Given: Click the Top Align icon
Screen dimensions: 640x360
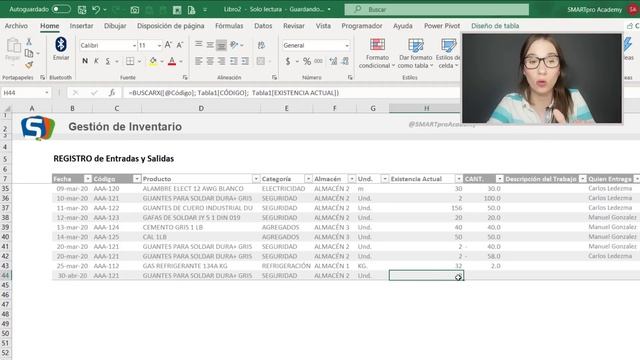Looking at the screenshot, I should click(198, 45).
